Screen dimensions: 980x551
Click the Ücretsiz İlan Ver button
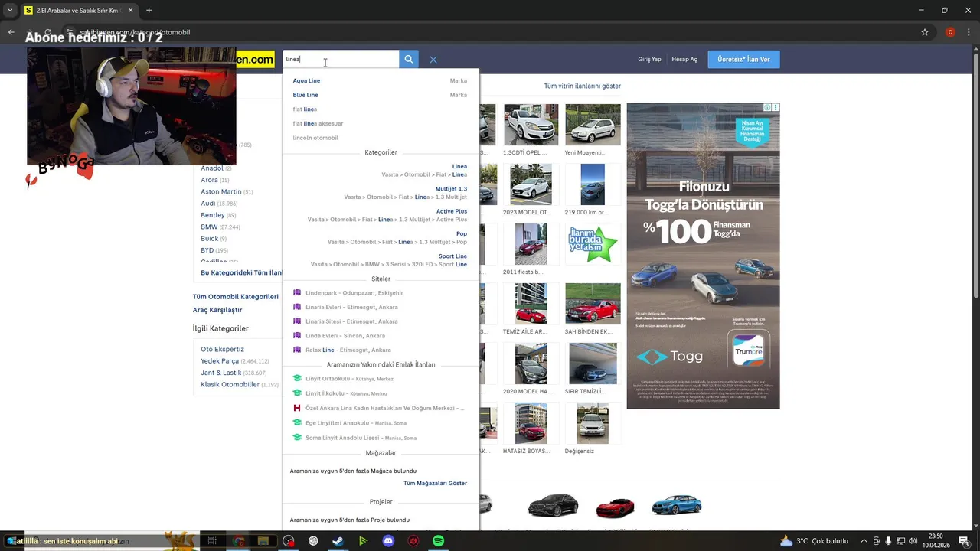pos(743,59)
